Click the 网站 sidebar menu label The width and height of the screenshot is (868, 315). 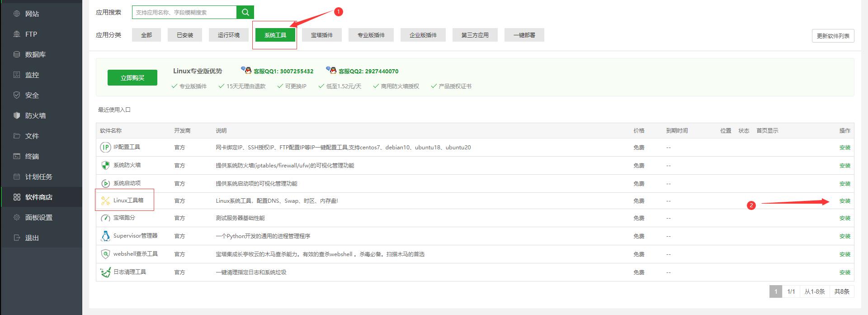(x=32, y=14)
